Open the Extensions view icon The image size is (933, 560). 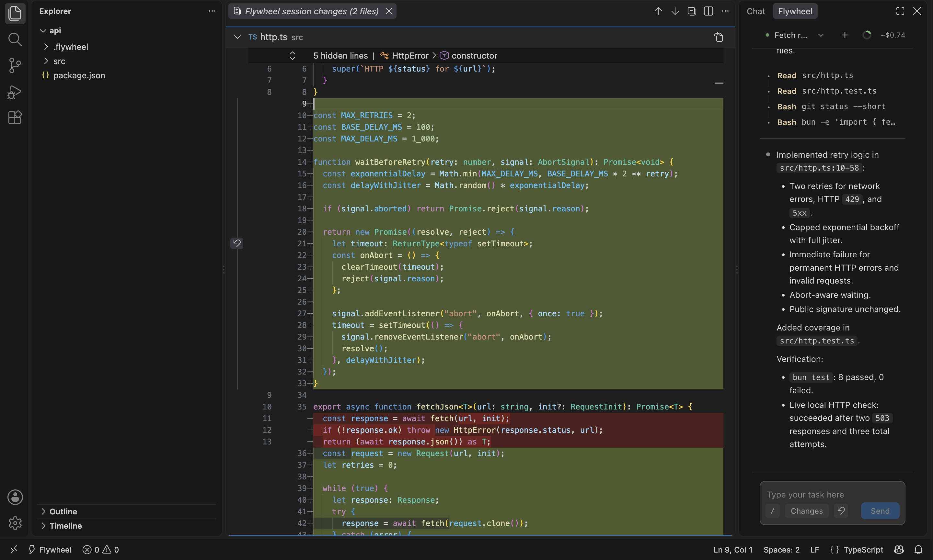(15, 118)
